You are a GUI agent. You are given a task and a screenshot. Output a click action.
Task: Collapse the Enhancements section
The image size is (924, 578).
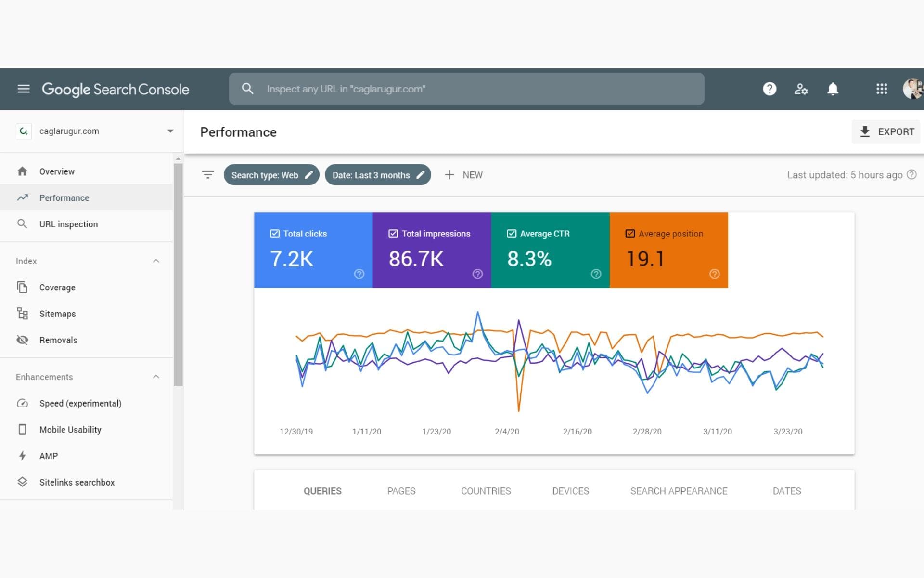[x=155, y=377]
